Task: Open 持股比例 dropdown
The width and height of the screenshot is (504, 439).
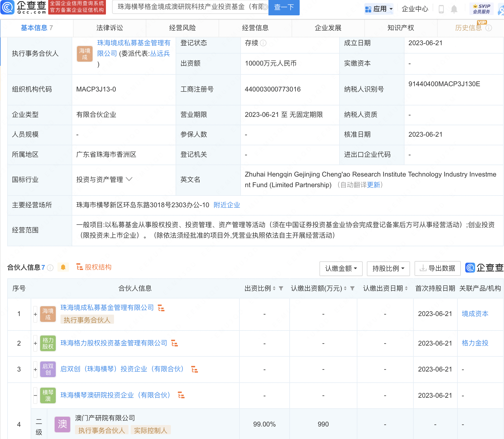Action: tap(388, 269)
